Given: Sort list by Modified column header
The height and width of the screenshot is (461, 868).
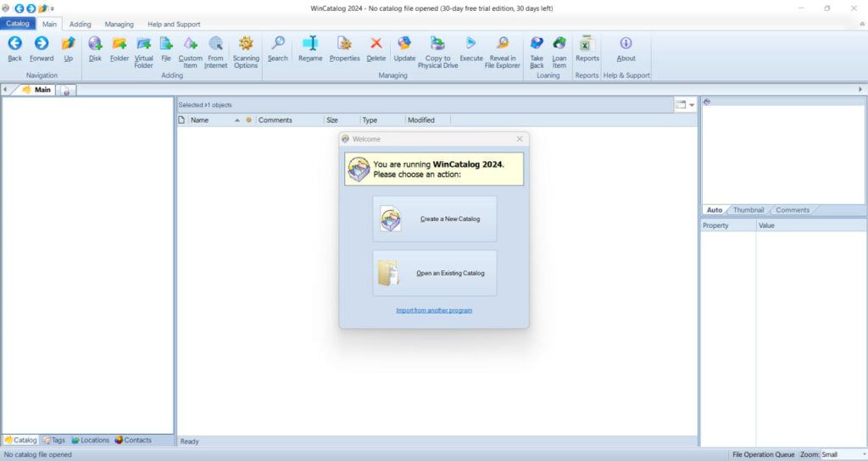Looking at the screenshot, I should (428, 120).
